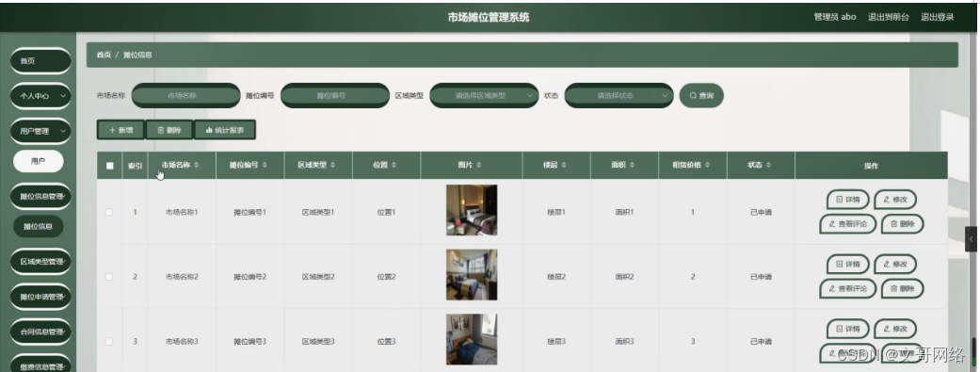The image size is (980, 372).
Task: Check the checkbox for row 2
Action: click(109, 276)
